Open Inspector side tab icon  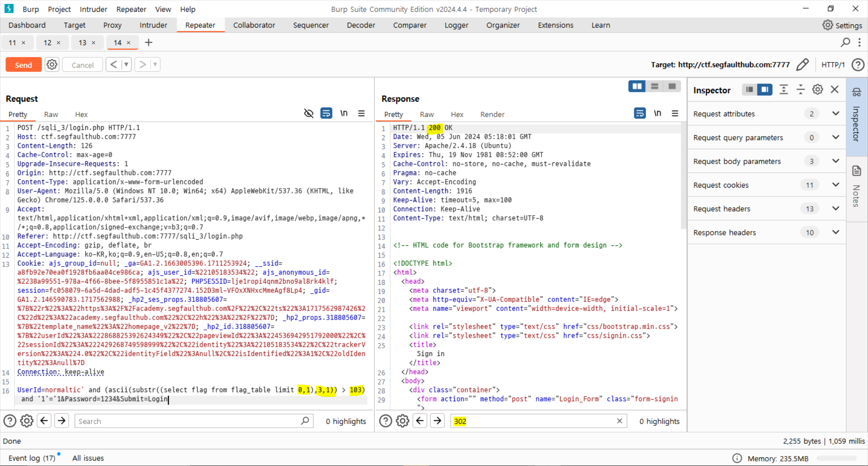click(856, 93)
